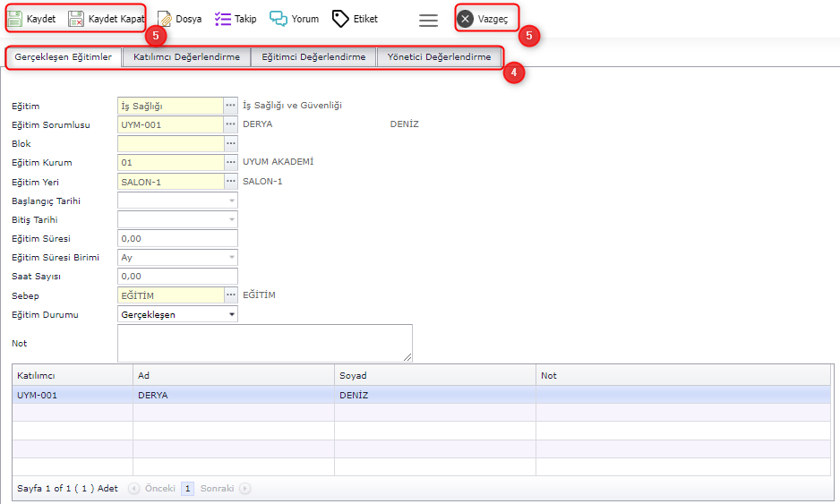840x504 pixels.
Task: Click previous-page arrow icon in pager
Action: [134, 488]
